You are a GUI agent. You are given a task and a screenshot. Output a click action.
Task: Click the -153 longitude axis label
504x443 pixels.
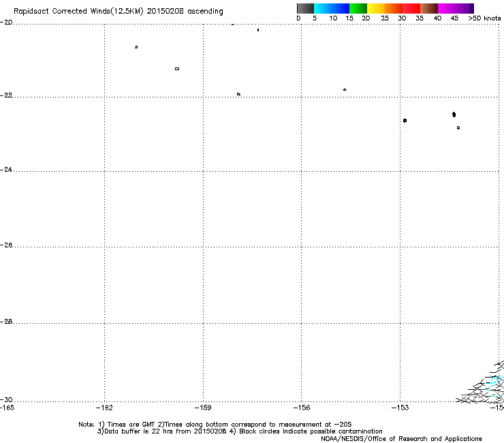400,408
